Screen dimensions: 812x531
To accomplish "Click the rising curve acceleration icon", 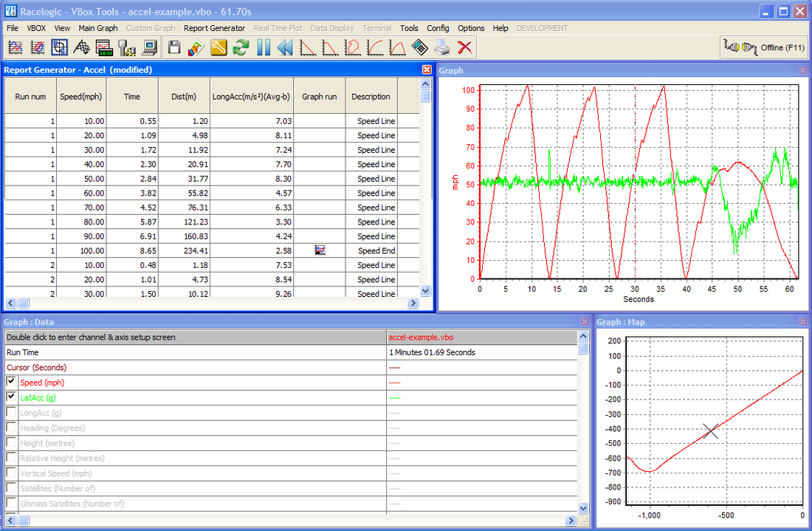I will pyautogui.click(x=375, y=48).
